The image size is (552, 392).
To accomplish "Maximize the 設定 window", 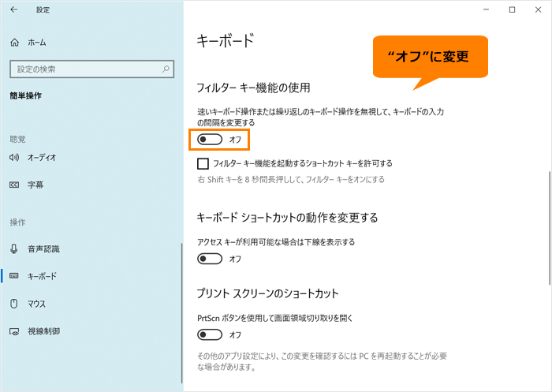I will pos(513,9).
